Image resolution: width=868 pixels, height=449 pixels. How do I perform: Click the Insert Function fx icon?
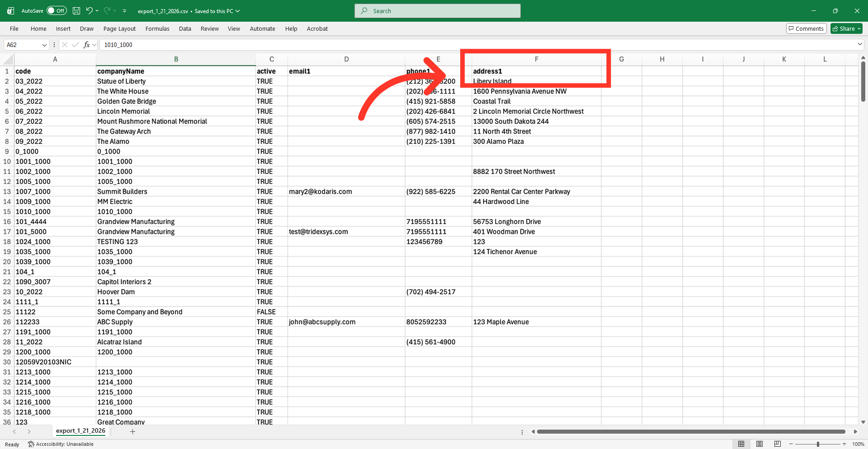pos(86,45)
